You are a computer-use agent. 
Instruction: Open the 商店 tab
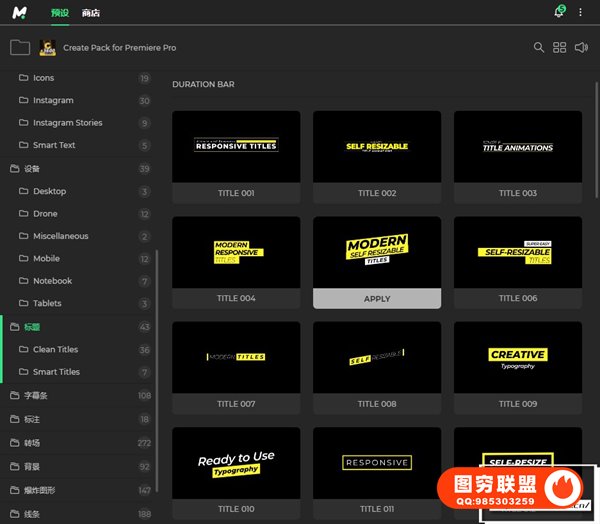click(x=91, y=13)
